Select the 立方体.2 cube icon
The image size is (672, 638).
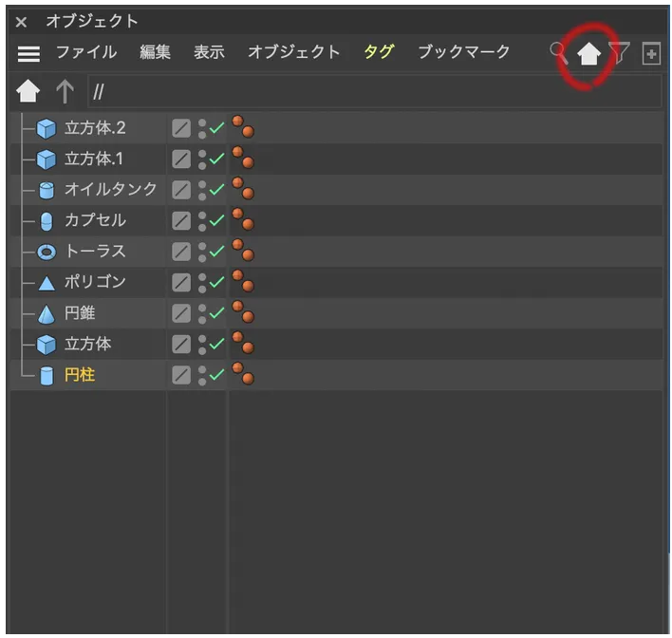(46, 128)
